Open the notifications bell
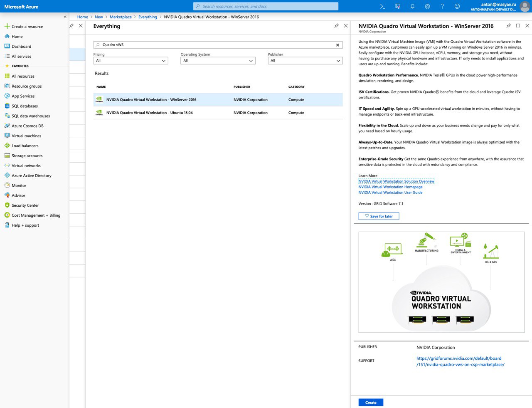This screenshot has height=408, width=532. pyautogui.click(x=412, y=6)
